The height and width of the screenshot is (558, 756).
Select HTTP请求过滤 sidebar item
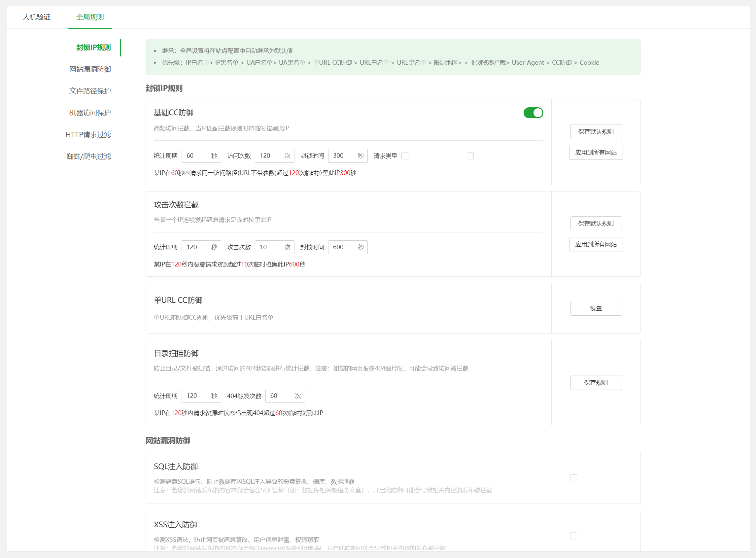(x=88, y=134)
